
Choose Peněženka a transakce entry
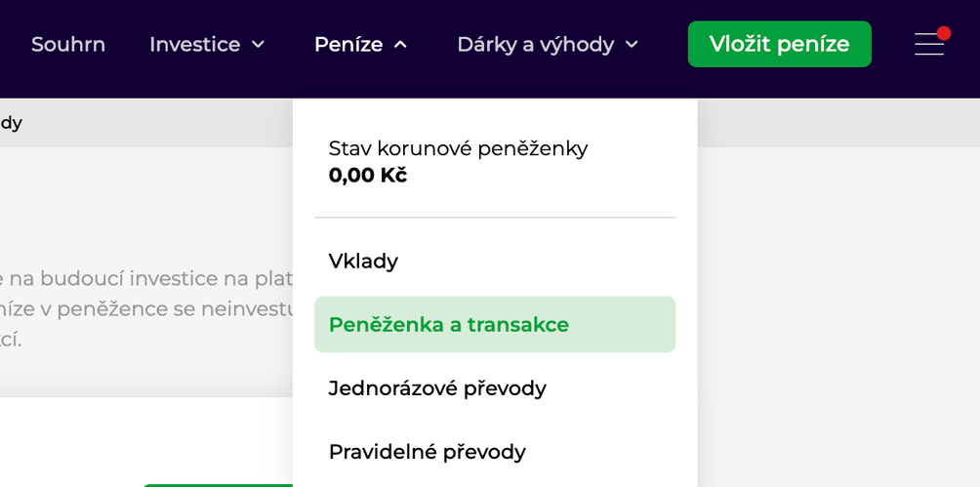[495, 324]
